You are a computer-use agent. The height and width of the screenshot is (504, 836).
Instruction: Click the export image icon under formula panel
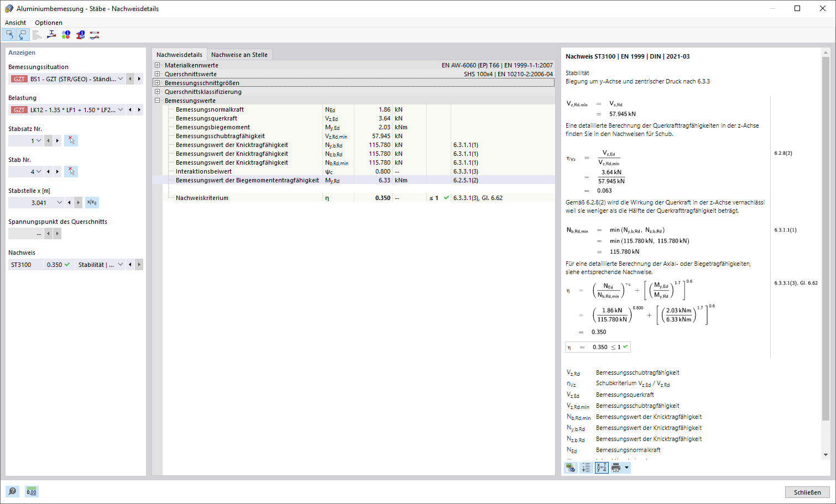pyautogui.click(x=571, y=468)
